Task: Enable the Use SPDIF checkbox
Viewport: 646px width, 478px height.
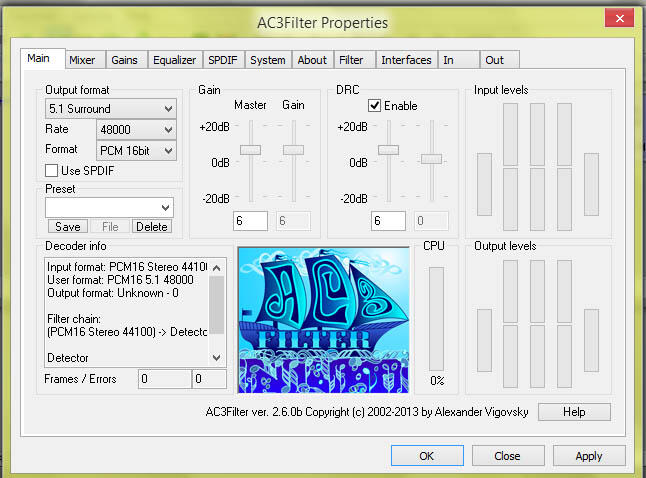Action: tap(51, 171)
